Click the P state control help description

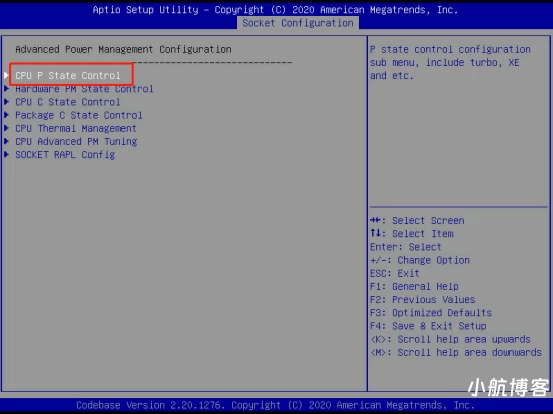pyautogui.click(x=450, y=62)
